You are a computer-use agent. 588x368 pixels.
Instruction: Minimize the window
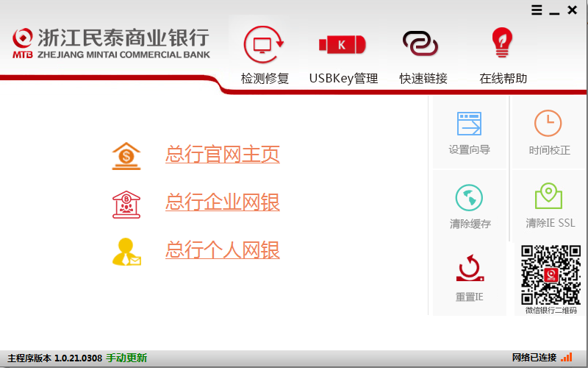[x=554, y=13]
